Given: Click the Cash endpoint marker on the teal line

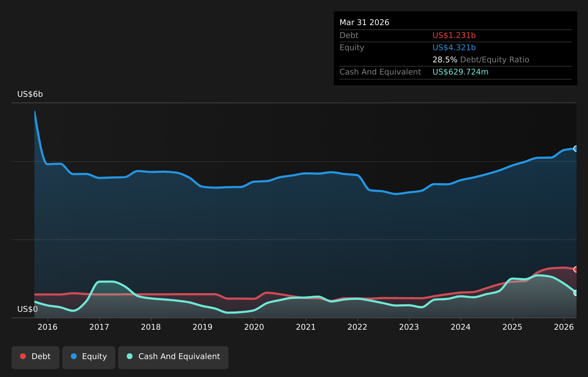Looking at the screenshot, I should point(576,293).
